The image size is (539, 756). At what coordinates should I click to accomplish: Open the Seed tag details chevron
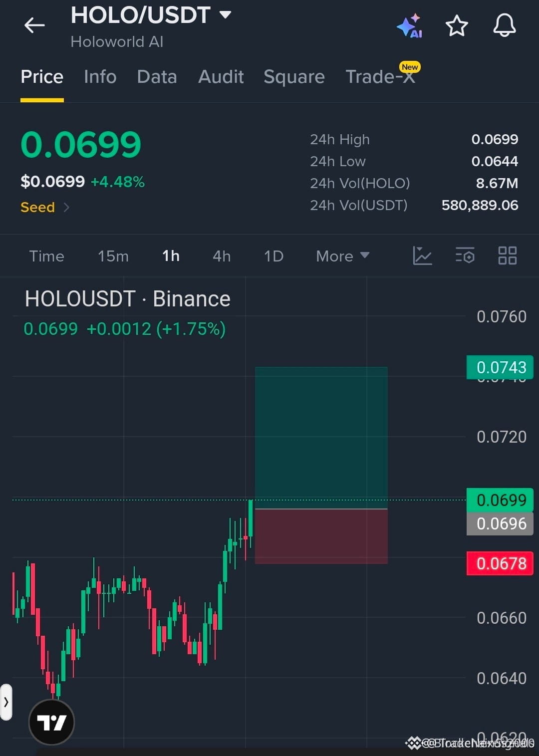point(66,207)
